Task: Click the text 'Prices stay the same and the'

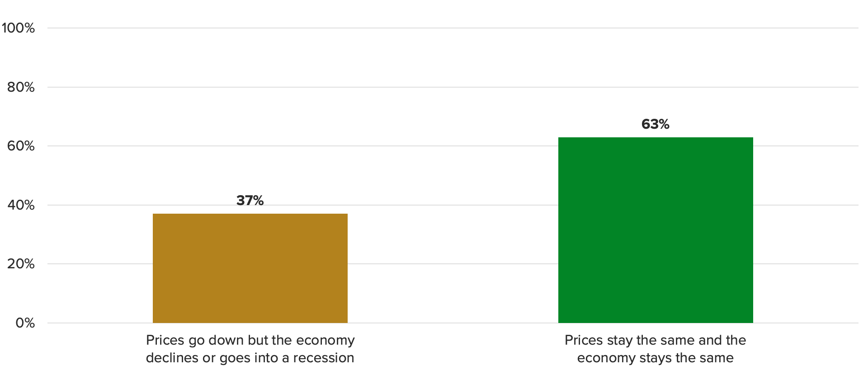Action: pyautogui.click(x=655, y=340)
